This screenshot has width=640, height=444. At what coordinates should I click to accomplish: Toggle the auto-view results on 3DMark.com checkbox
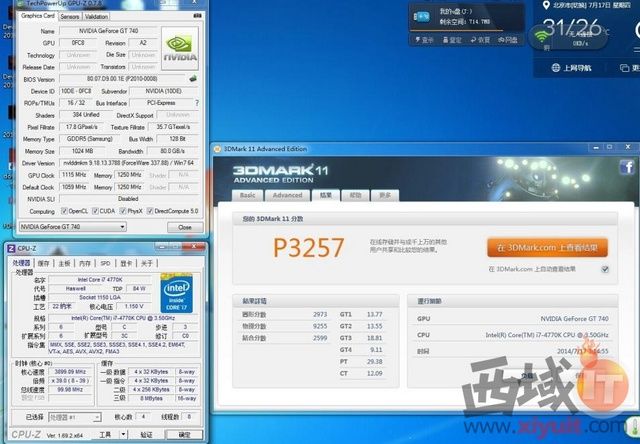pos(605,269)
